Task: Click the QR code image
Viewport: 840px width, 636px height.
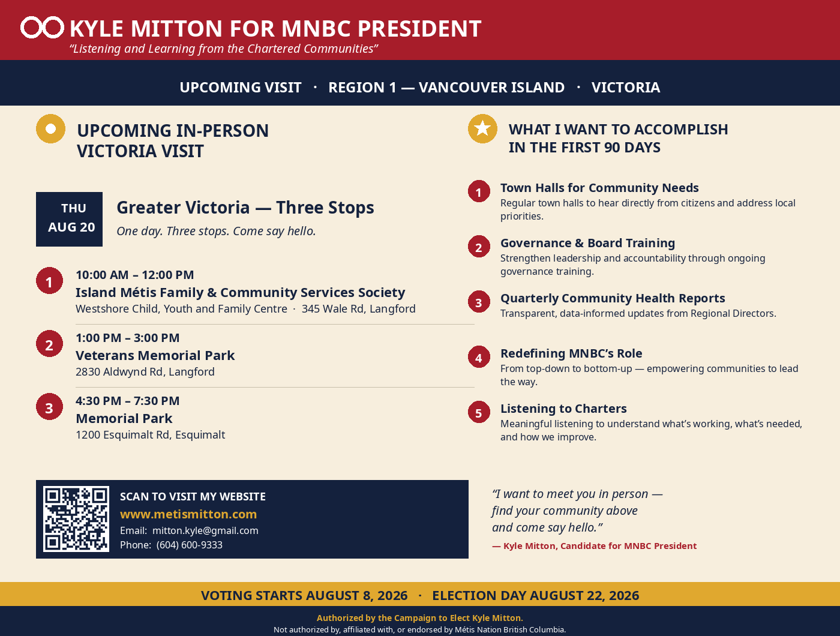Action: pyautogui.click(x=76, y=519)
